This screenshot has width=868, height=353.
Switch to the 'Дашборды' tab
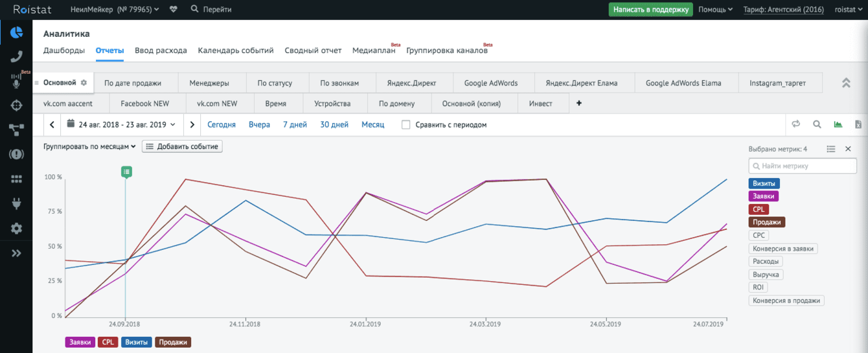64,51
